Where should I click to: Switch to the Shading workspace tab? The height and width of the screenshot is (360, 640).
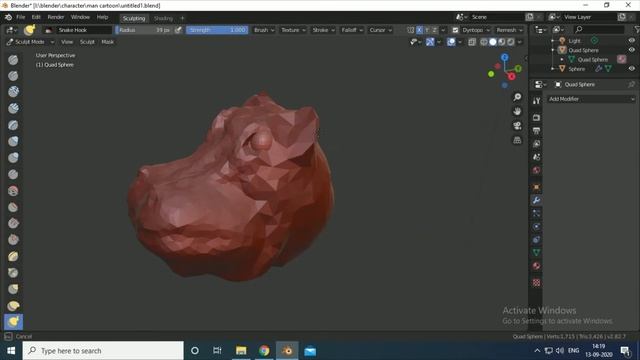[163, 18]
